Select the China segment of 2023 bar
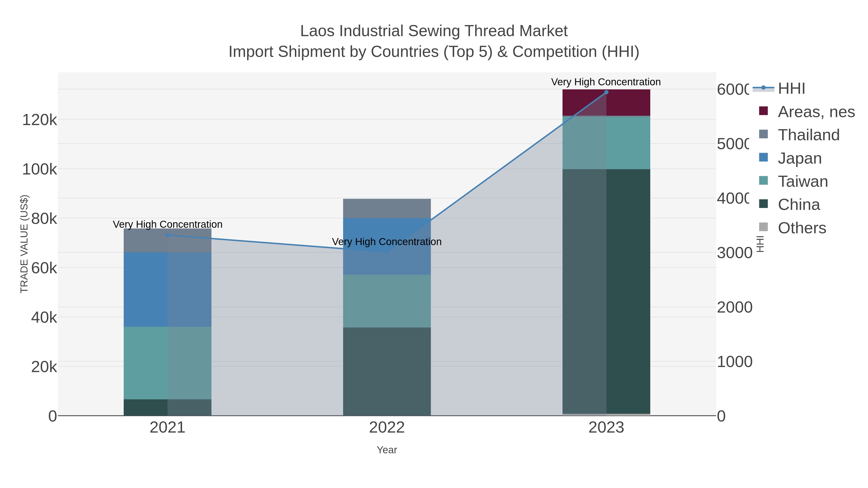 606,291
